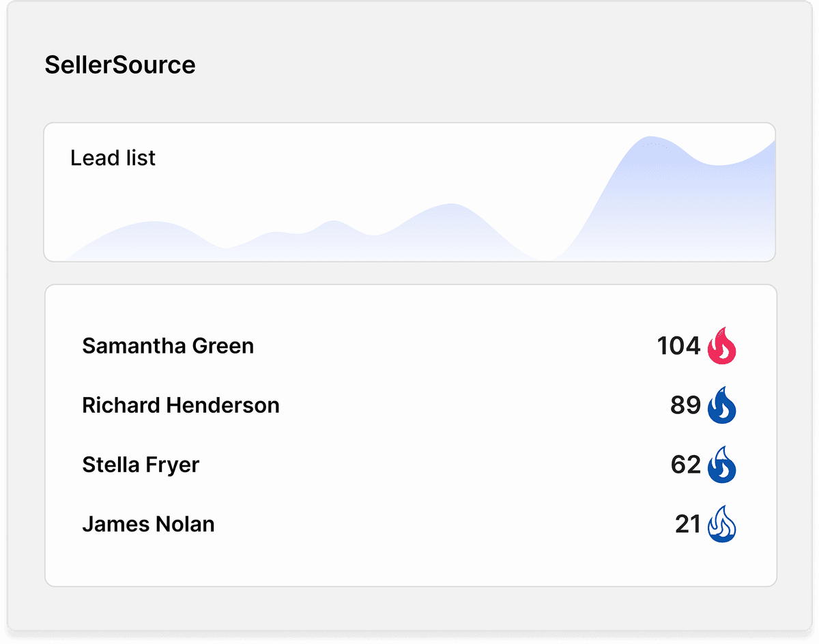Click the flame icon beside Stella Fryer's score
This screenshot has height=644, width=819.
(x=721, y=465)
